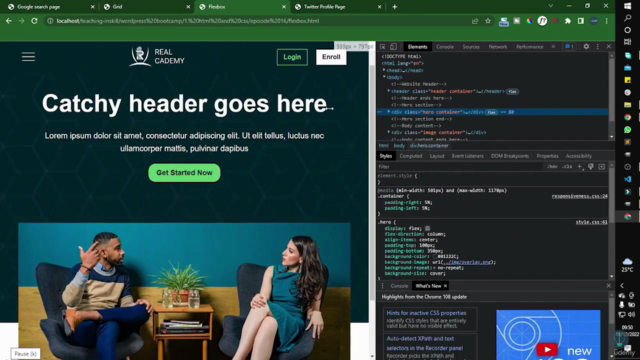640x360 pixels.
Task: Open DevTools settings gear
Action: tap(586, 47)
